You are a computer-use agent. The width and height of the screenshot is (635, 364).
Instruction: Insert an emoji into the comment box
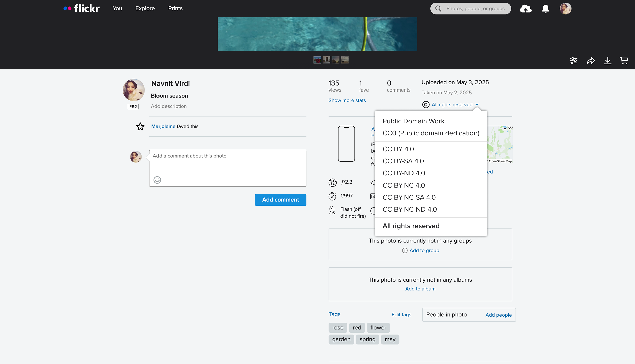coord(157,180)
